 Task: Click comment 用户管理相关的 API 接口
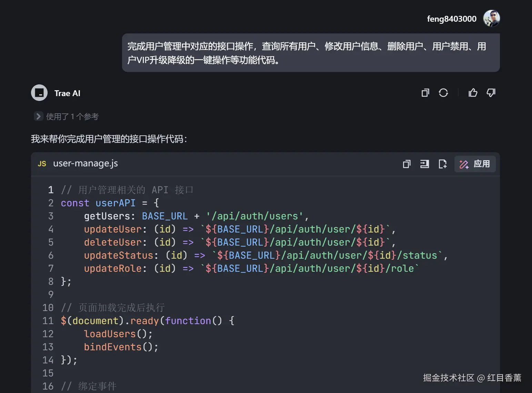(x=127, y=190)
